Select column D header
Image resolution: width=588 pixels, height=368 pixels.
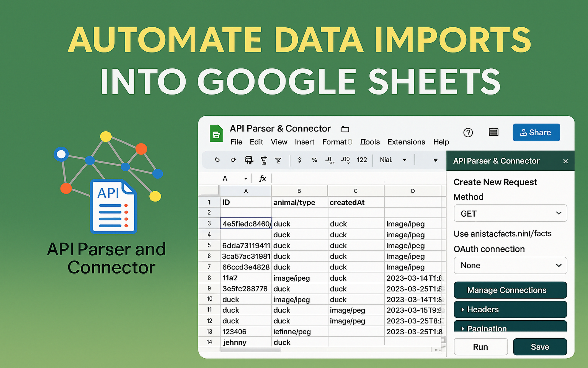click(x=413, y=191)
